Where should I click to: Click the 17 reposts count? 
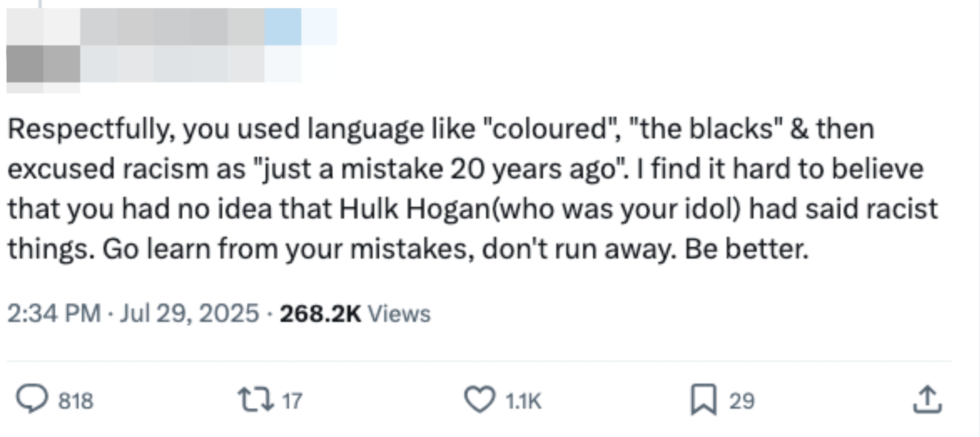(x=292, y=401)
